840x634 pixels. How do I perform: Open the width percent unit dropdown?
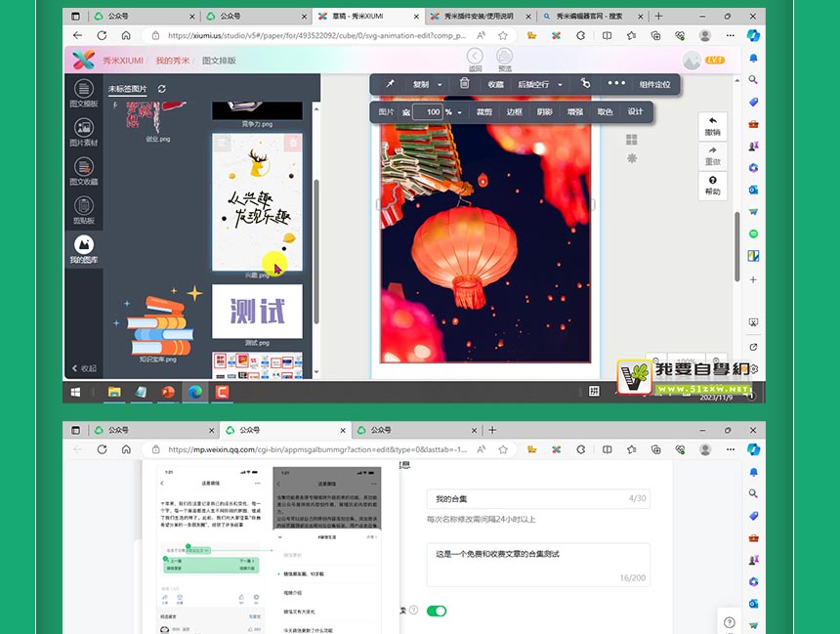459,112
